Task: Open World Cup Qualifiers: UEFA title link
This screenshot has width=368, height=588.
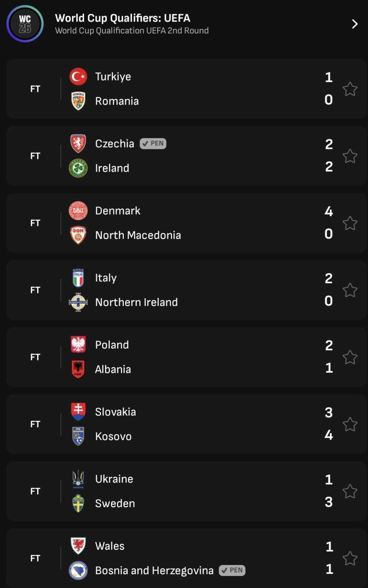Action: coord(123,18)
